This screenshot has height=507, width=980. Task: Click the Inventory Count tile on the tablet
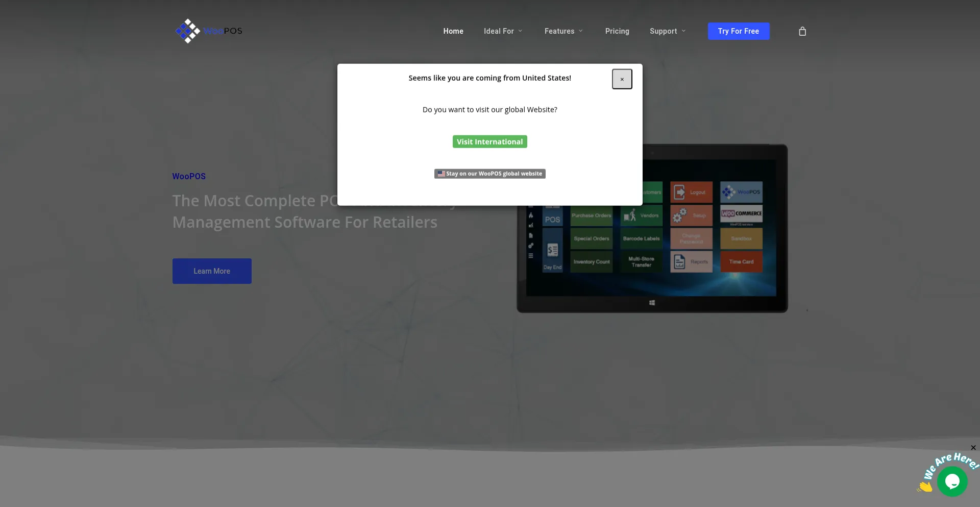(591, 261)
